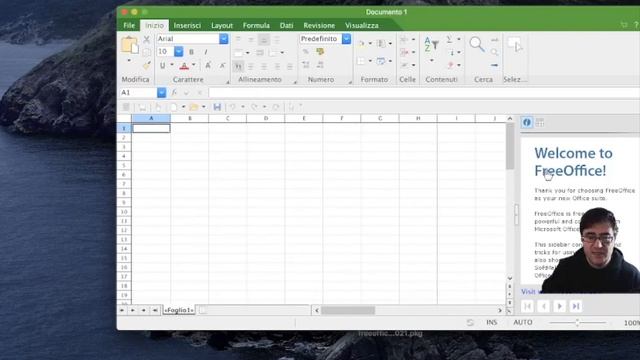640x360 pixels.
Task: Click the New document icon in quick toolbar
Action: coord(173,107)
